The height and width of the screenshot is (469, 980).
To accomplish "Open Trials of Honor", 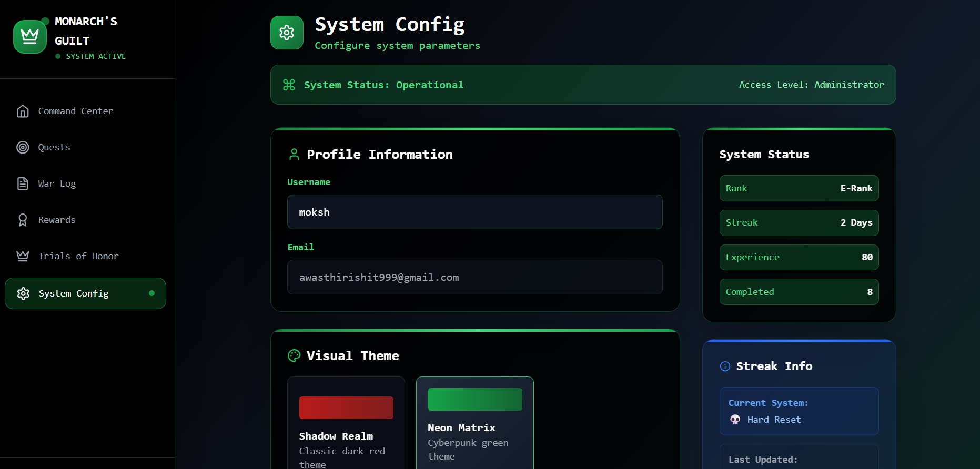I will coord(85,256).
